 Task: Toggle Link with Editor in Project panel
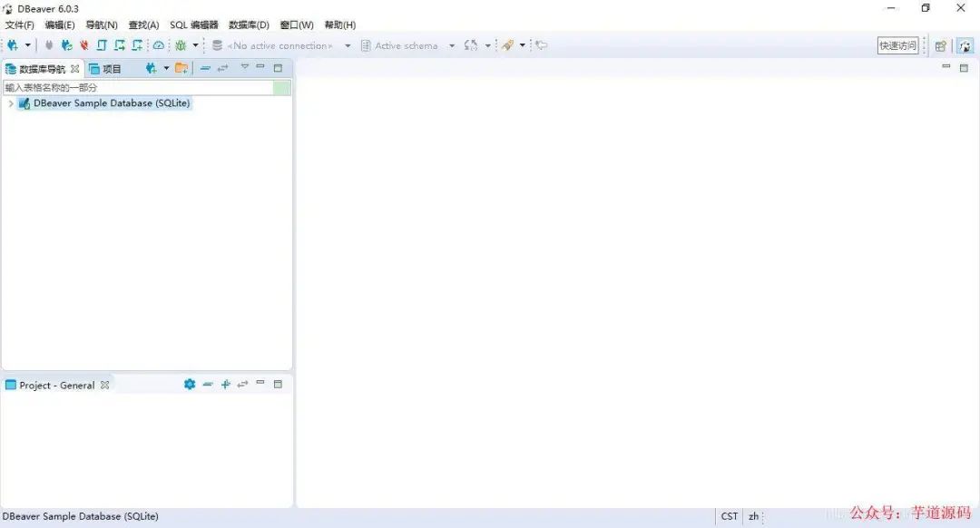pos(242,385)
